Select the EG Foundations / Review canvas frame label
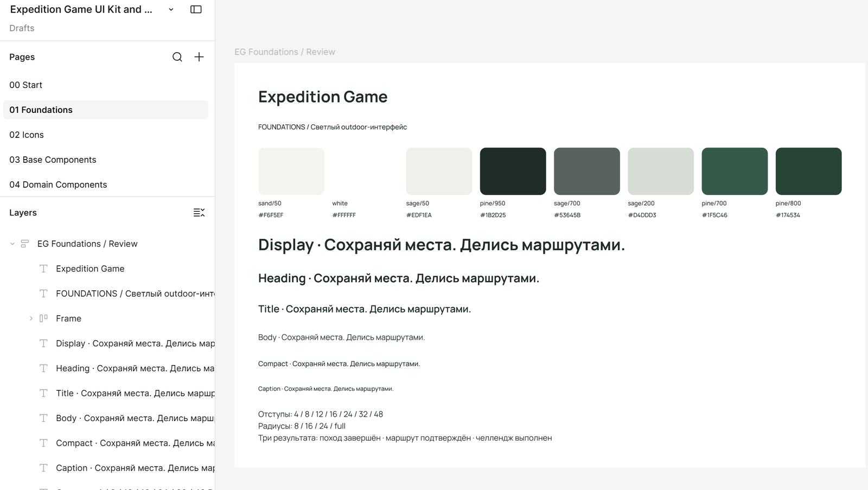868x490 pixels. (x=285, y=52)
